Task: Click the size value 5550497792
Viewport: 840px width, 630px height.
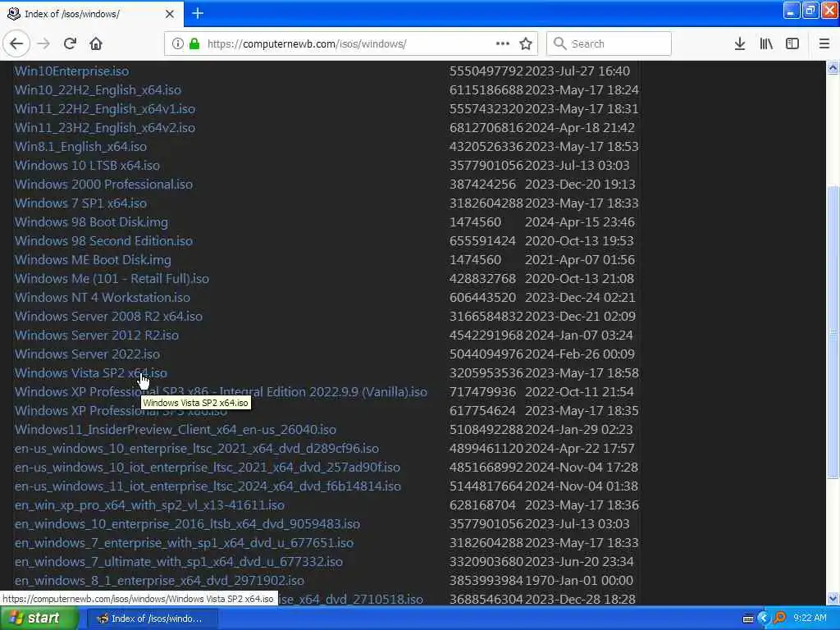Action: pos(486,71)
